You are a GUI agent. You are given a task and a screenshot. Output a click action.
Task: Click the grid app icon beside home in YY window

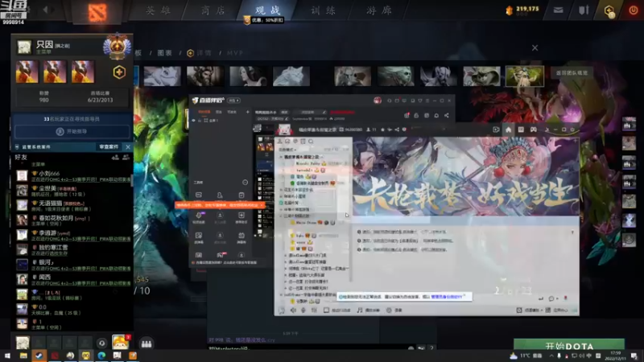click(521, 130)
